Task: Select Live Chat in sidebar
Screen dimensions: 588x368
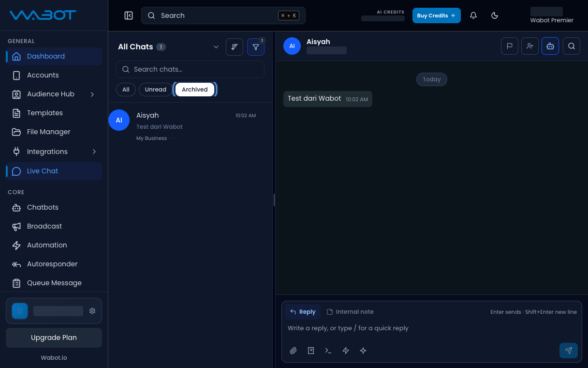Action: [54, 171]
